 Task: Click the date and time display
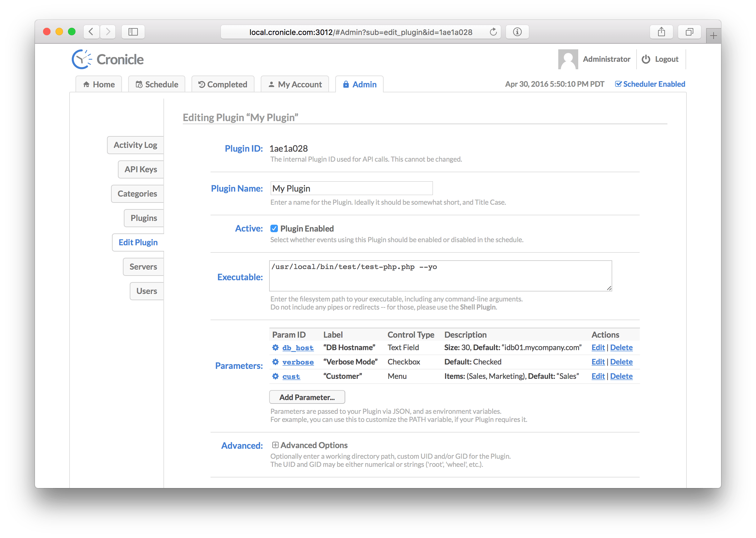(x=555, y=84)
